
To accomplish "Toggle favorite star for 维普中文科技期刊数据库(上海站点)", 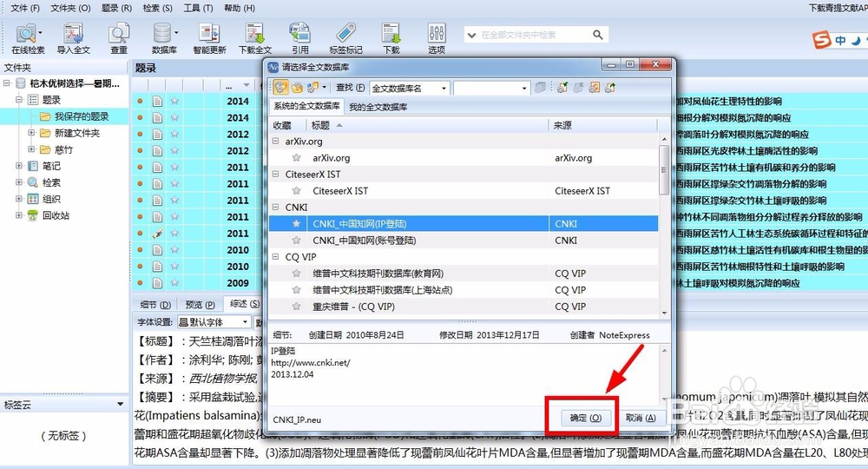I will pyautogui.click(x=297, y=289).
